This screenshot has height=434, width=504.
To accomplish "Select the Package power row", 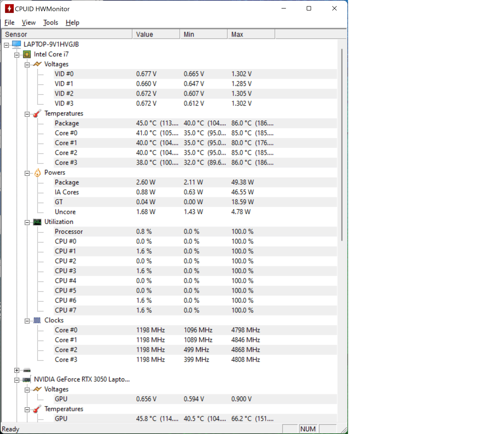I will (195, 182).
